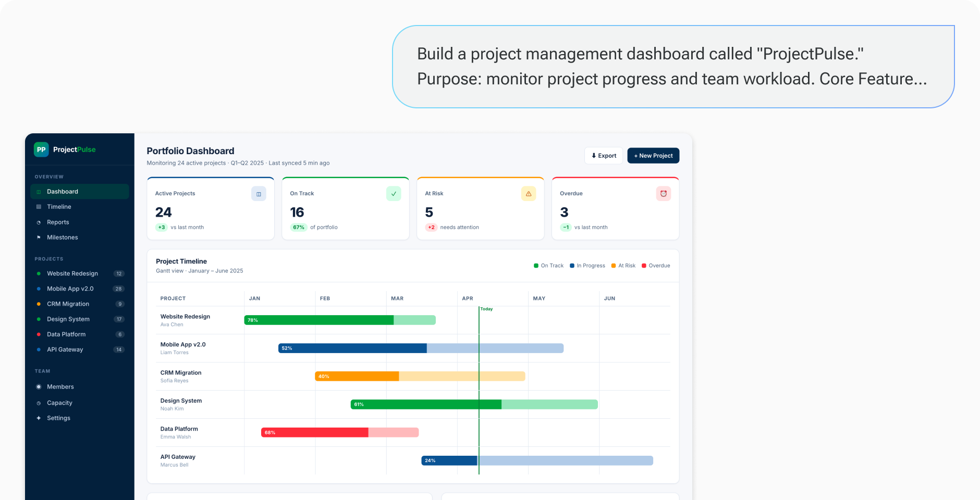This screenshot has width=980, height=500.
Task: Click owner name Liam Torres
Action: coord(175,353)
